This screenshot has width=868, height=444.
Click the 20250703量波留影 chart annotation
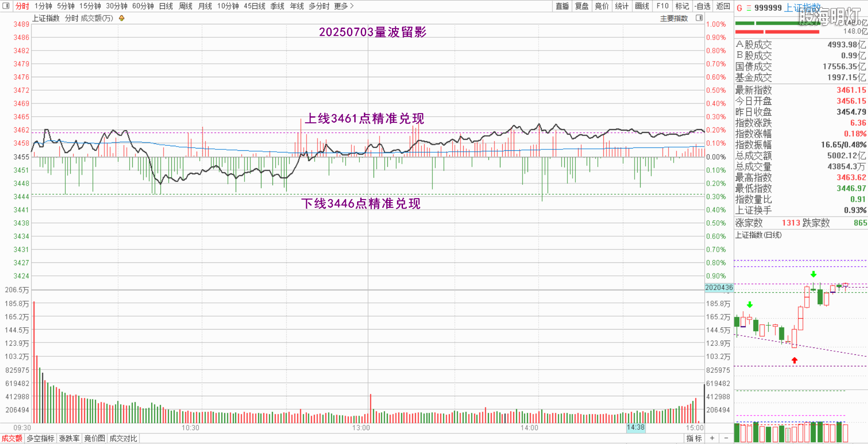pos(373,32)
